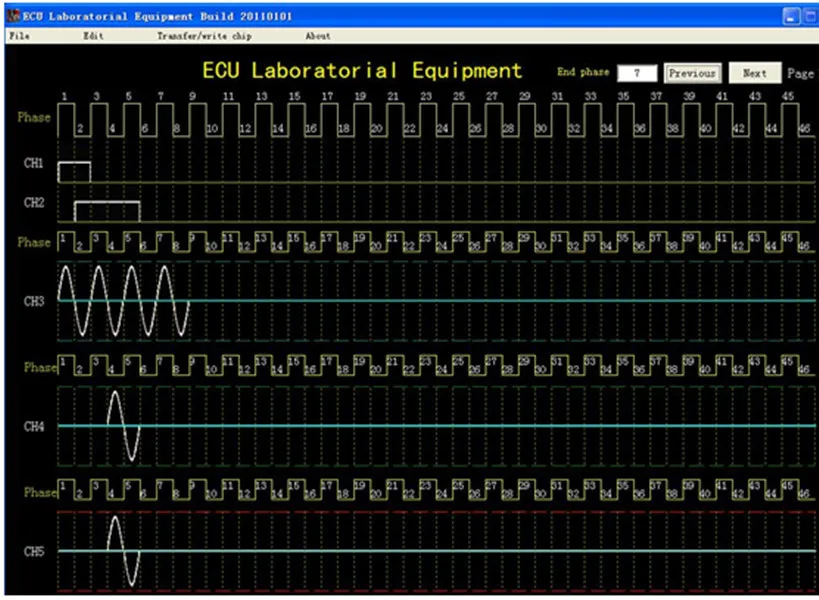
Task: Click the app icon in title bar
Action: (13, 16)
